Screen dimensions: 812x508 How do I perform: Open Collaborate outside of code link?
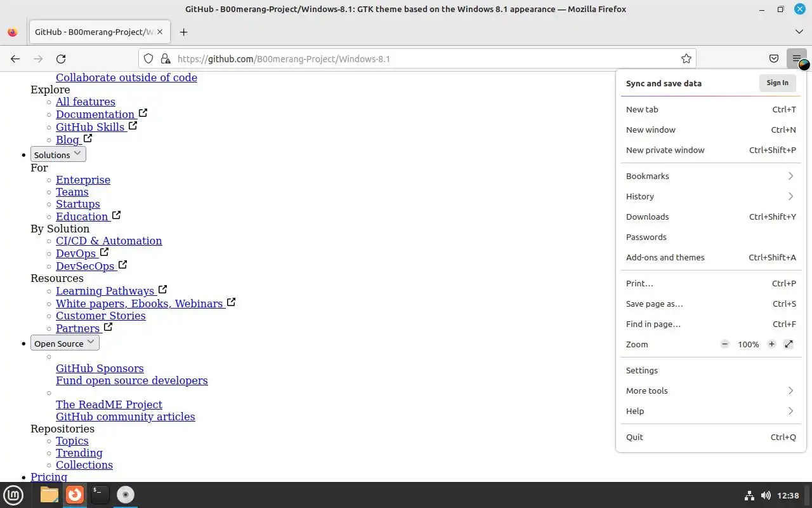tap(126, 77)
